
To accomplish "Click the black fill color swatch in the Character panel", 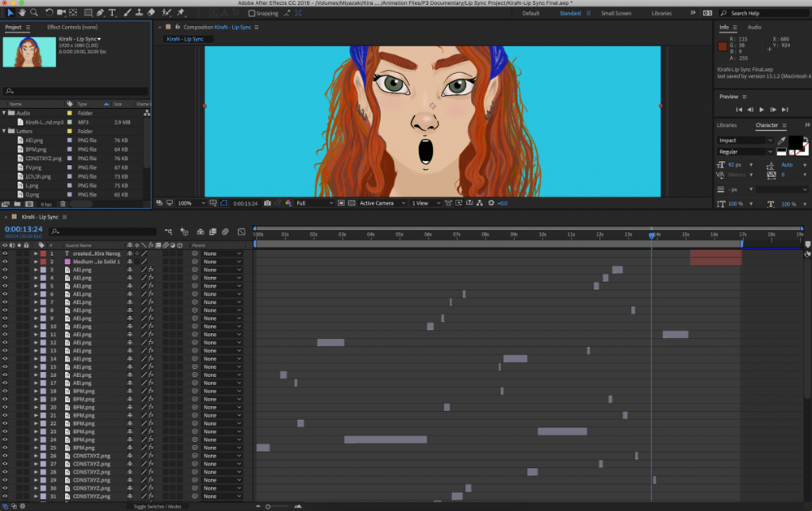I will click(796, 141).
